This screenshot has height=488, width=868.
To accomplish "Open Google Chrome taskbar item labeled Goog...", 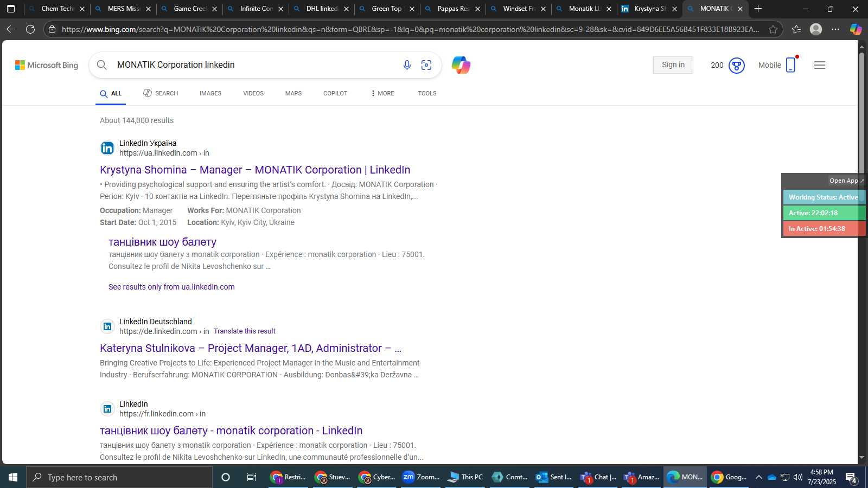I will (x=730, y=477).
